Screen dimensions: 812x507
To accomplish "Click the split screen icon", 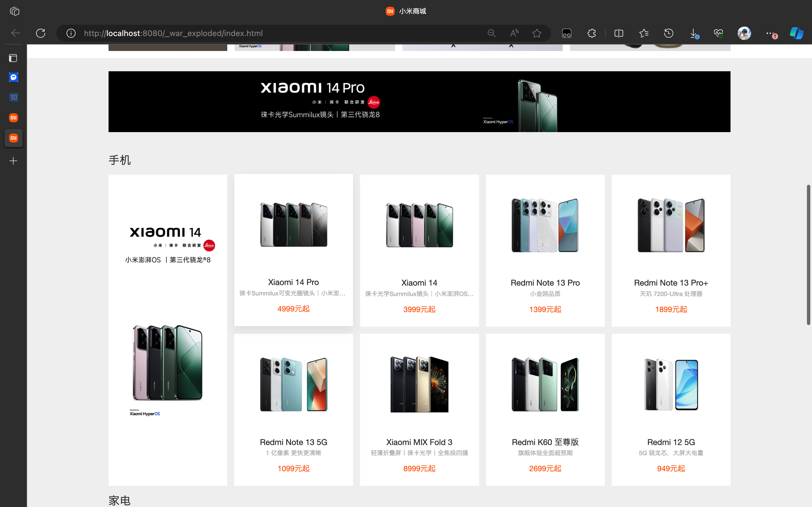I will pyautogui.click(x=618, y=33).
